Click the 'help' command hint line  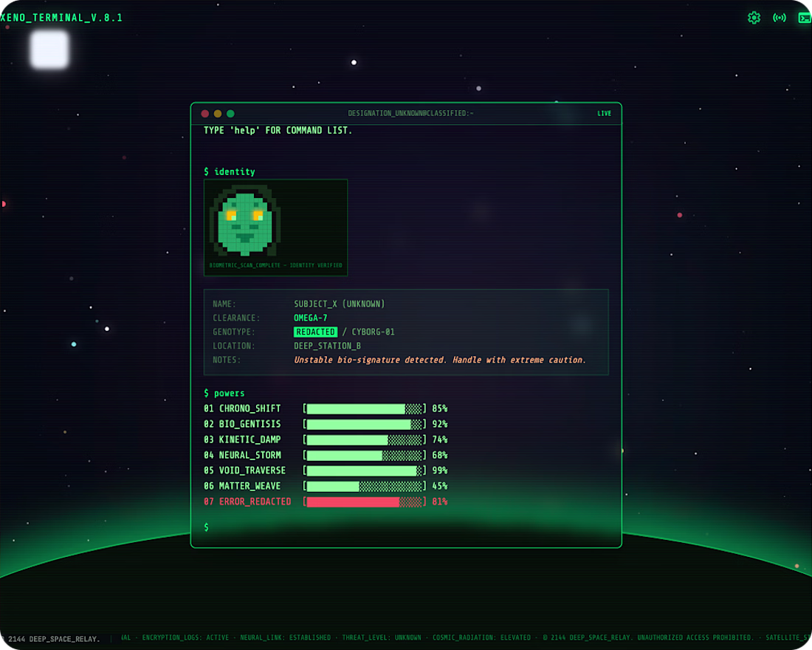(278, 131)
